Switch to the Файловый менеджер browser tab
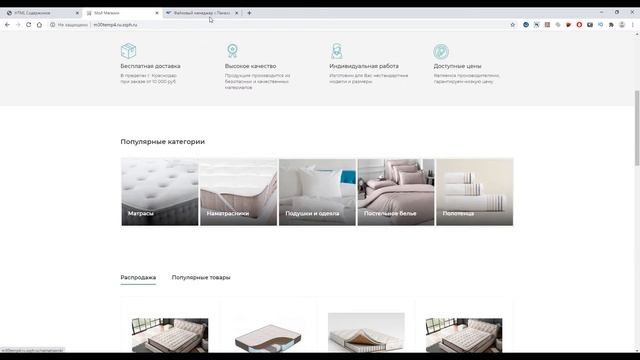 pyautogui.click(x=203, y=13)
